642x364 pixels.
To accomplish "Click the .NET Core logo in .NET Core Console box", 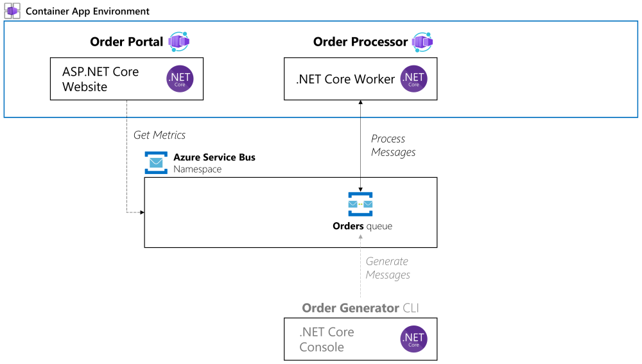I will 413,339.
